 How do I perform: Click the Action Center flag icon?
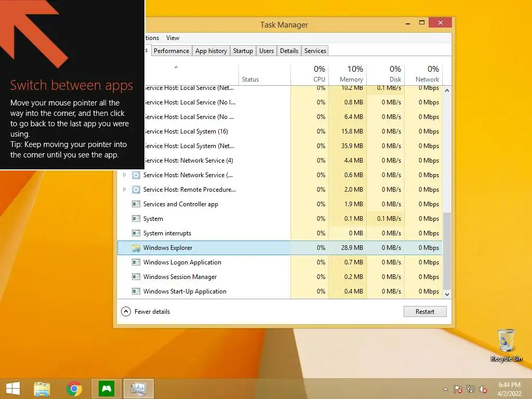(x=458, y=389)
